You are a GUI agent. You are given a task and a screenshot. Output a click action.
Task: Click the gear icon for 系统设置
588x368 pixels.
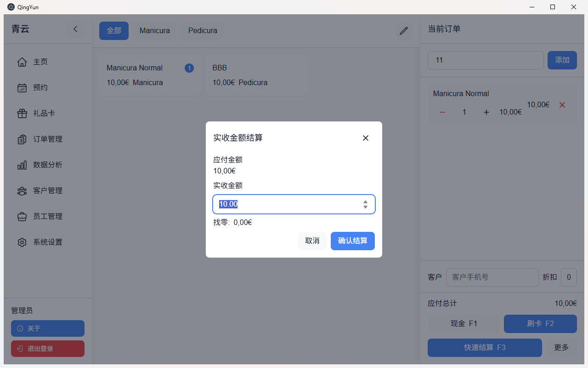tap(22, 242)
